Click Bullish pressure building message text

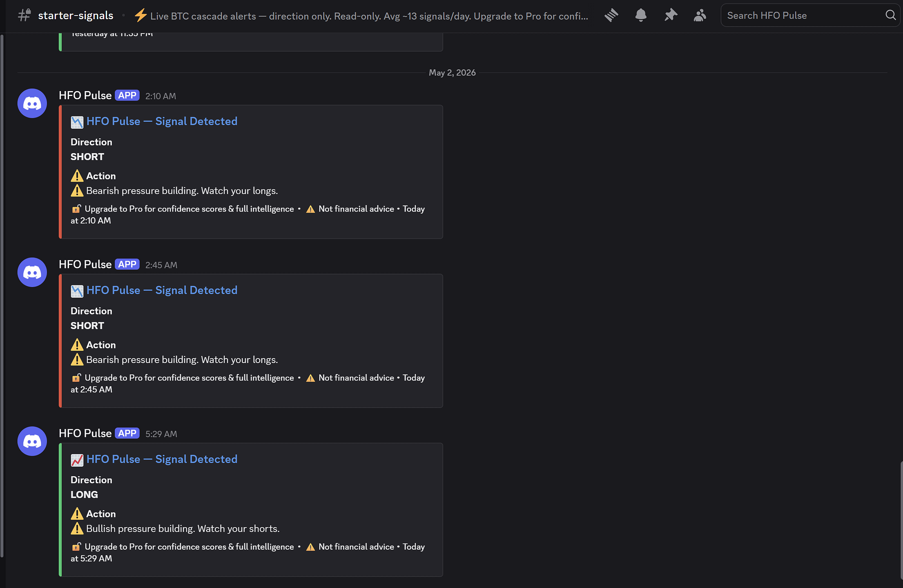[x=183, y=529]
